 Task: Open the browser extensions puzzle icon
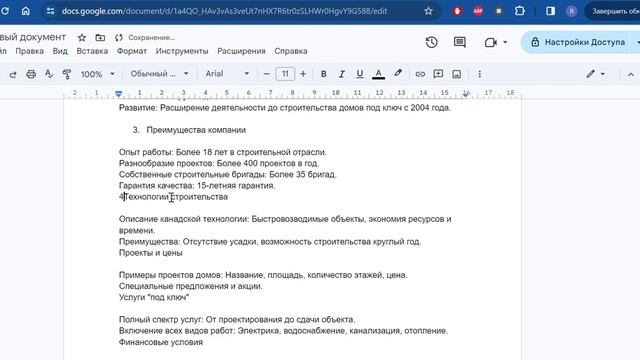click(x=520, y=11)
